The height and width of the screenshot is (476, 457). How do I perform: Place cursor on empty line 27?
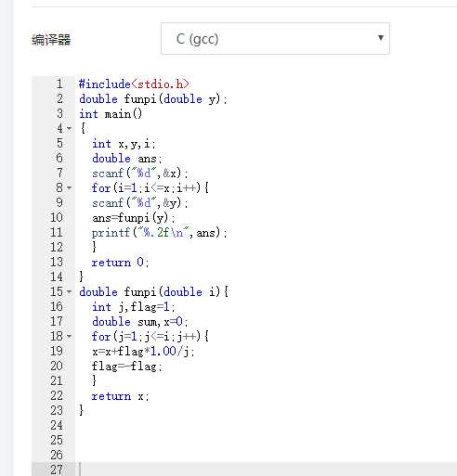(x=267, y=470)
